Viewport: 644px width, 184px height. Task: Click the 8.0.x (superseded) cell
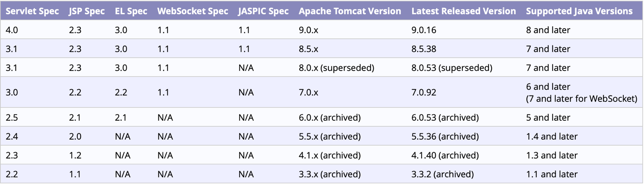click(337, 68)
